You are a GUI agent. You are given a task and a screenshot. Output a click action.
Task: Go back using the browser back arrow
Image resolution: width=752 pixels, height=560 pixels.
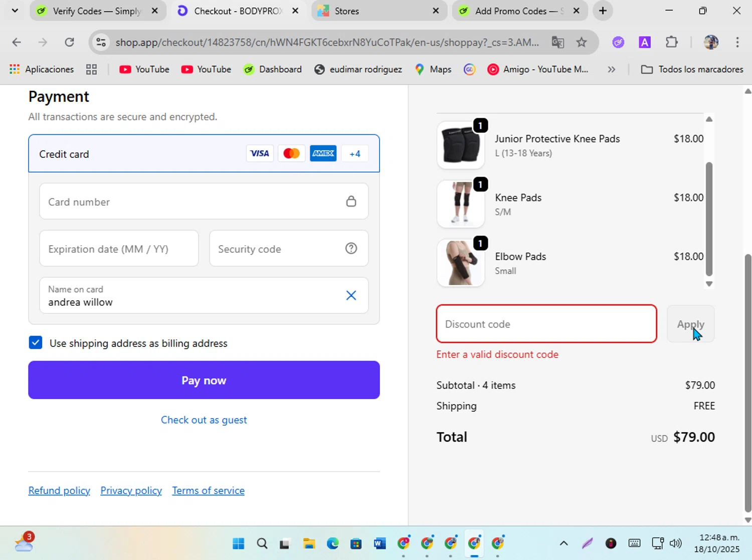[x=17, y=42]
